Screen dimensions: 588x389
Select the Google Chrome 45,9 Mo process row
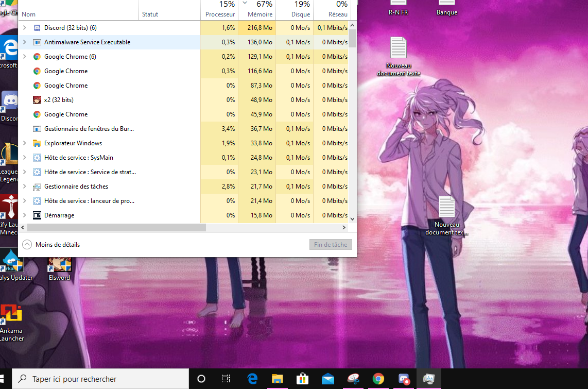tap(184, 114)
